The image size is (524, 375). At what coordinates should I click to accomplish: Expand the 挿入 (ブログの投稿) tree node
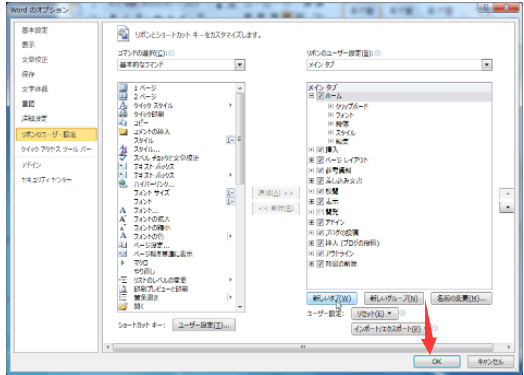click(x=311, y=243)
